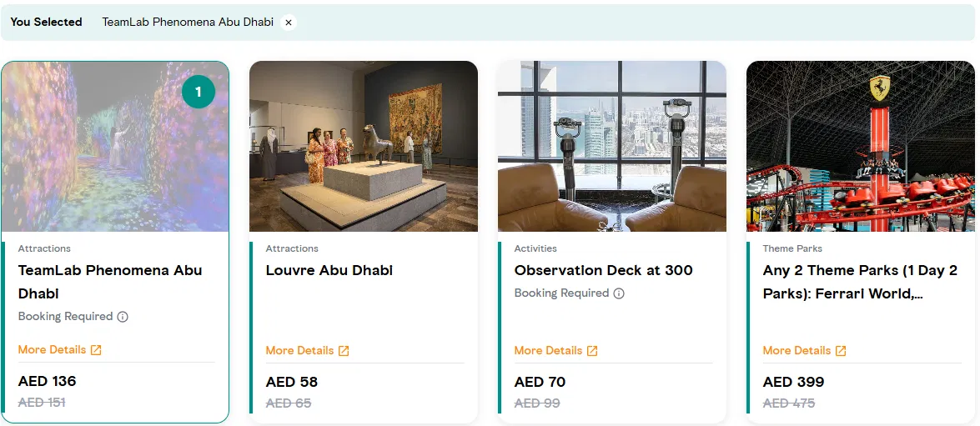This screenshot has width=980, height=426.
Task: Open More Details for Observation Deck at 300
Action: [x=548, y=351]
